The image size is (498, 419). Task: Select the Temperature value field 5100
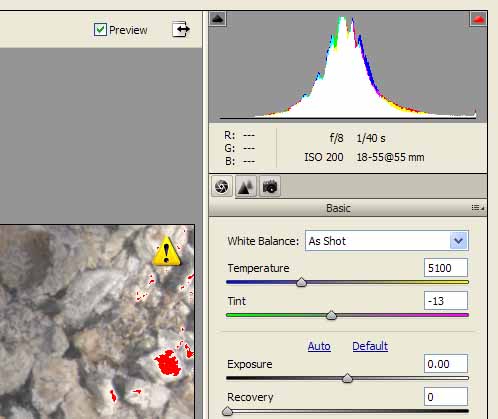[446, 268]
